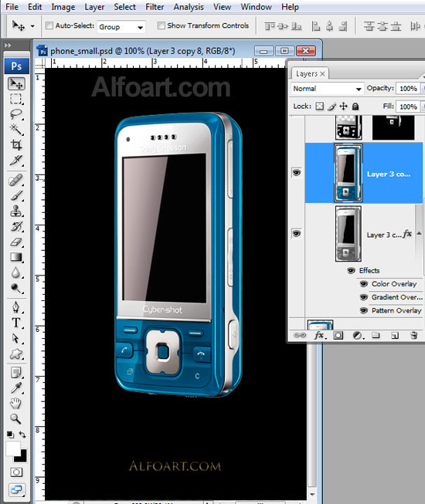
Task: Toggle lock image pixels
Action: [331, 106]
